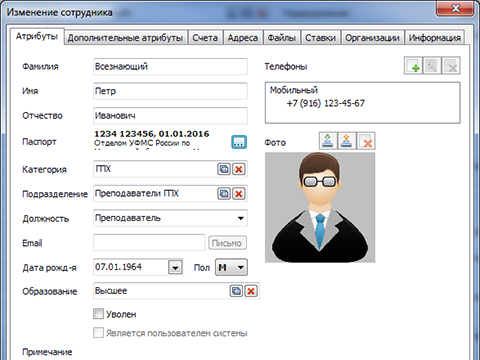Screen dimensions: 480x360
Task: Close the Изменение сотрудника dialog
Action: point(455,8)
